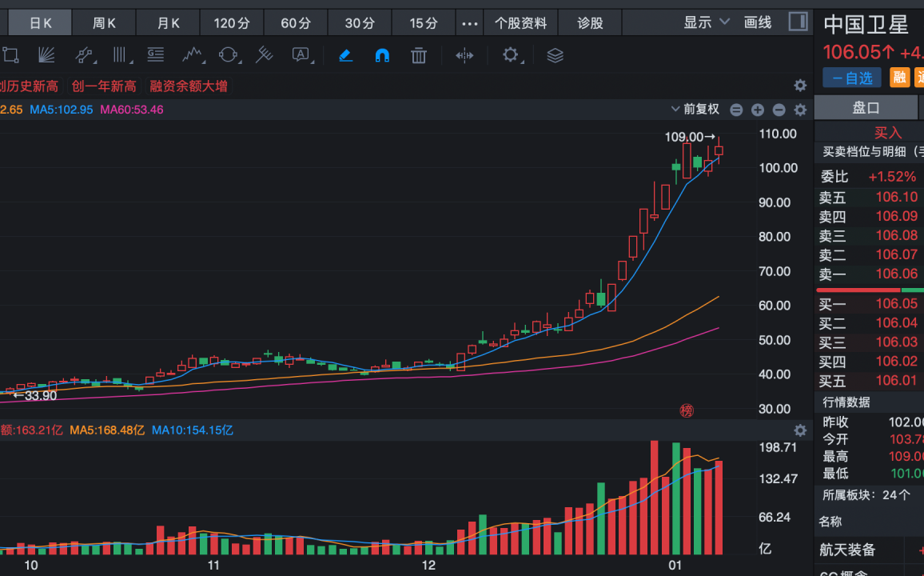924x576 pixels.
Task: Click the 诊股 stock diagnosis button
Action: [x=590, y=23]
